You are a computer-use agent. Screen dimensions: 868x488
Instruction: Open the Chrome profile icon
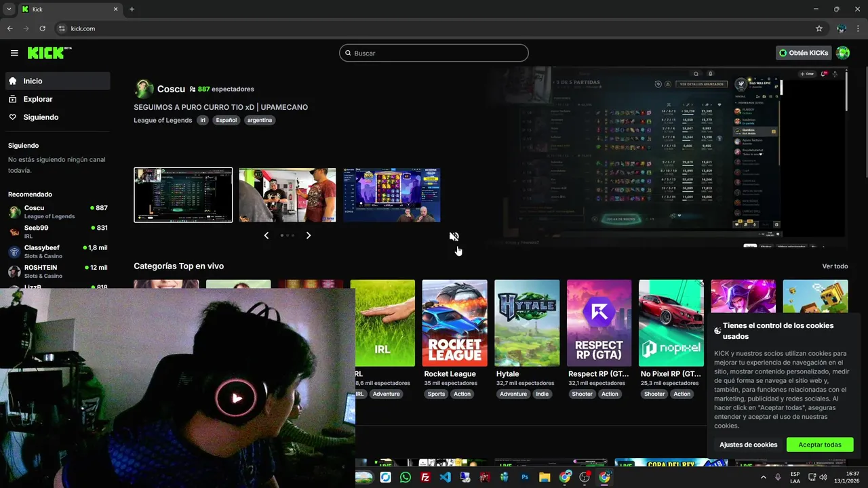(842, 28)
